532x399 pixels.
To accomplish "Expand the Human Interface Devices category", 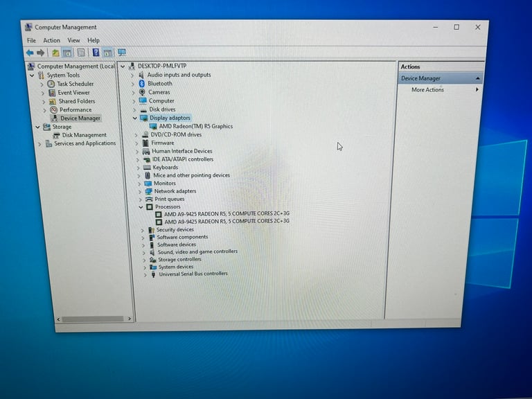I will (137, 151).
